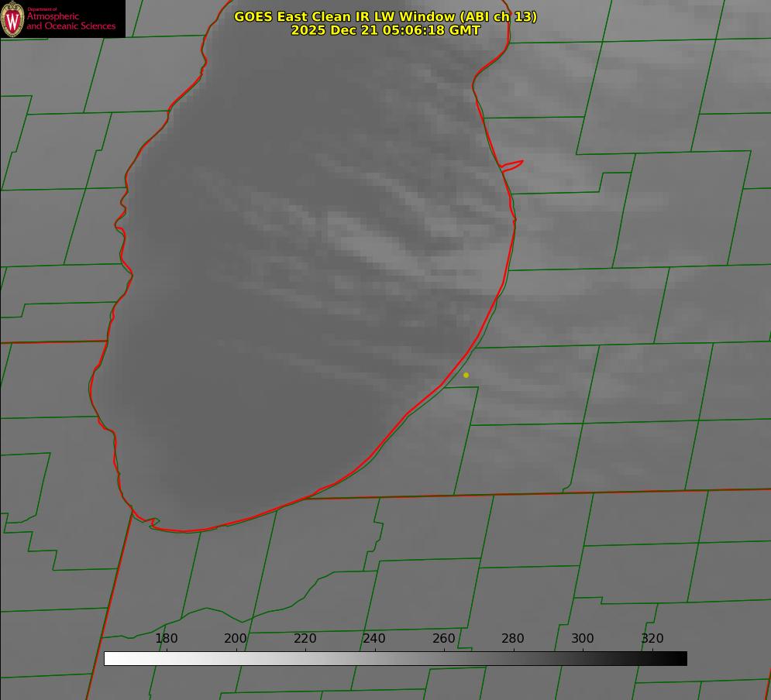Click the 180 colorbar label

(x=166, y=638)
